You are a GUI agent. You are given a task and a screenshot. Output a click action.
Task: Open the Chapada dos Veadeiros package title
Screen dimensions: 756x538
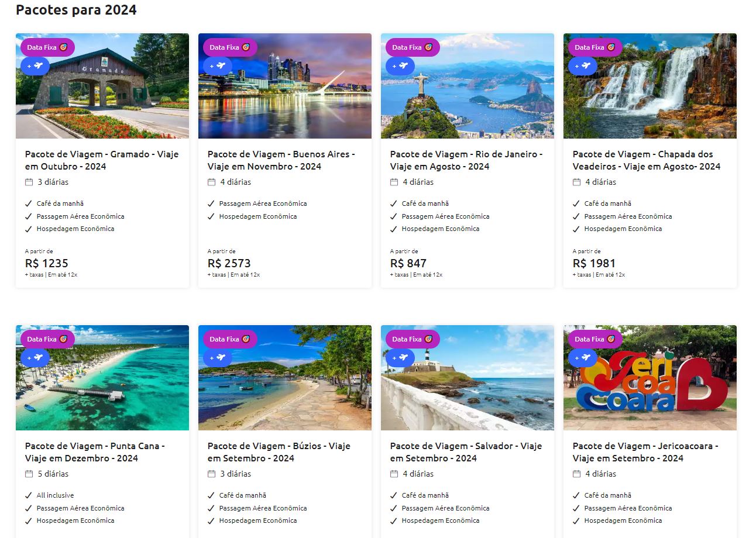646,160
